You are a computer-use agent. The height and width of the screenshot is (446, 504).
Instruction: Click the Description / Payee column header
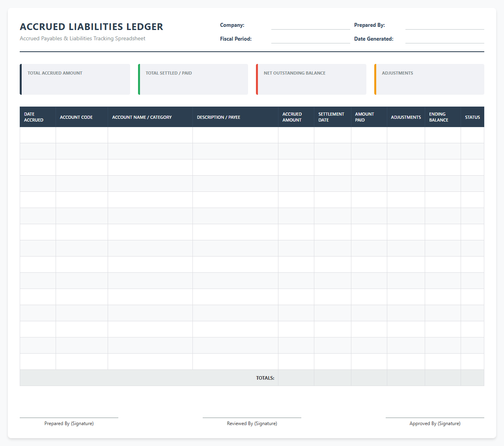pyautogui.click(x=235, y=117)
